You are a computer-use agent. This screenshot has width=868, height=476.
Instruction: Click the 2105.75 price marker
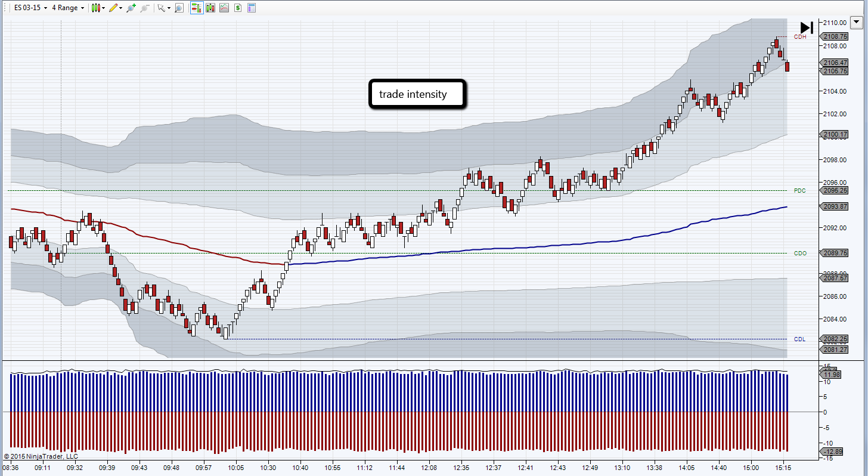835,71
